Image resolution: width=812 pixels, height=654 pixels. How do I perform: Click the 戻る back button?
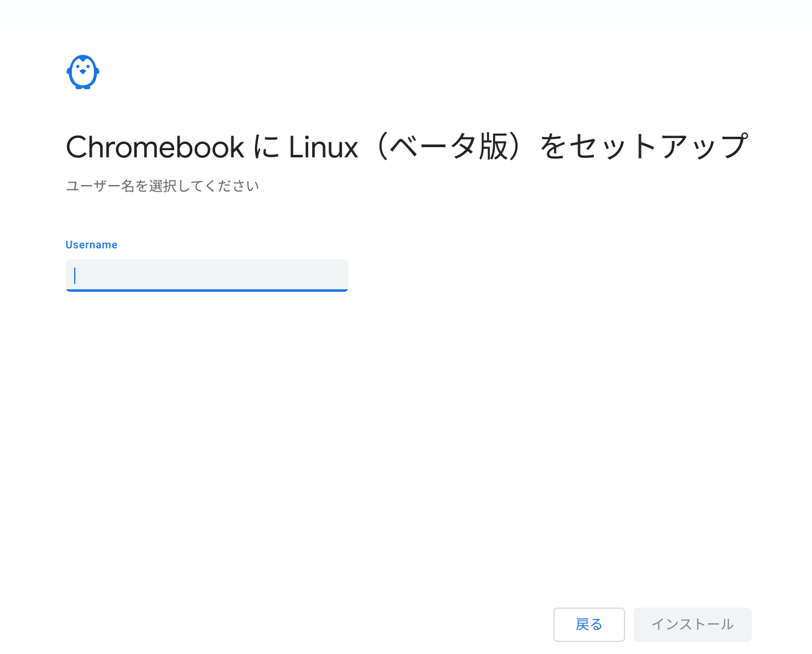(589, 624)
